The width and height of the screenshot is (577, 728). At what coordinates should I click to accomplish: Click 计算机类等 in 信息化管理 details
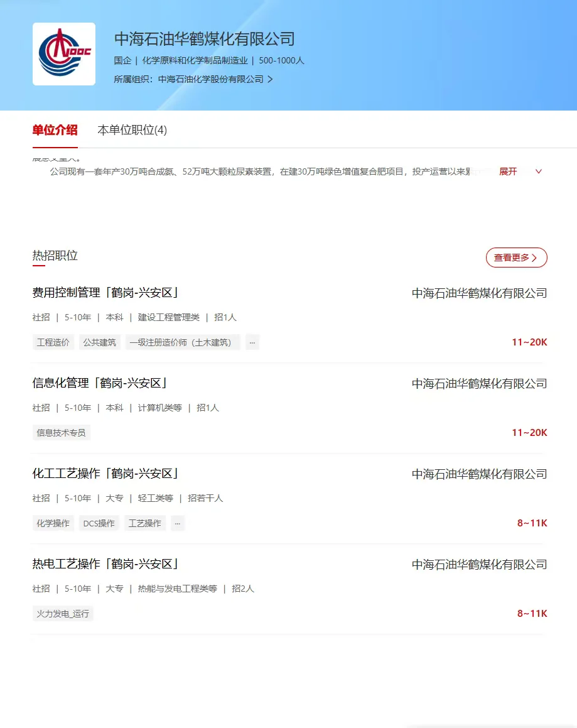pos(159,408)
